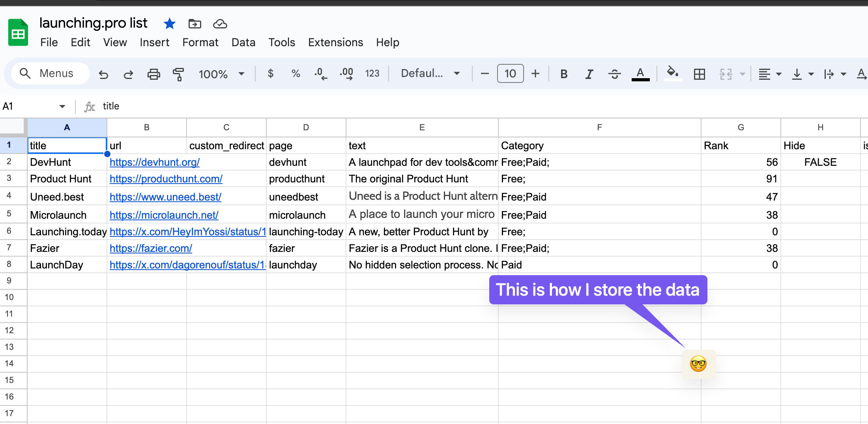Screen dimensions: 868x424
Task: Select the FALSE cell in Hide column
Action: pyautogui.click(x=820, y=162)
